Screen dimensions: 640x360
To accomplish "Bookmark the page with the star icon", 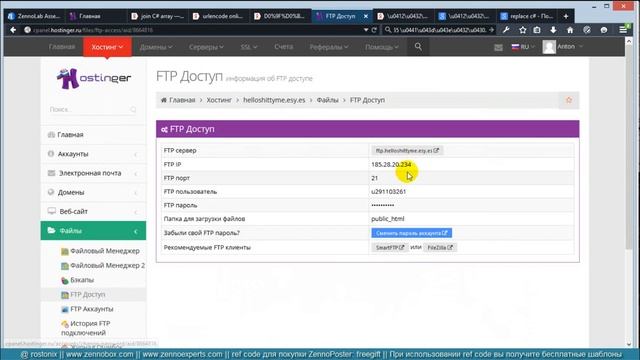I will [x=522, y=30].
